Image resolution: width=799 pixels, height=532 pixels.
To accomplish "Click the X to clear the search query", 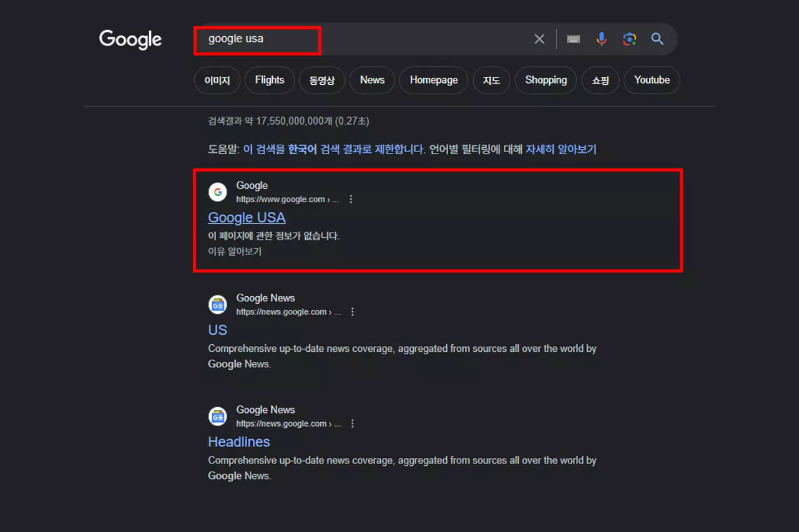I will tap(539, 39).
